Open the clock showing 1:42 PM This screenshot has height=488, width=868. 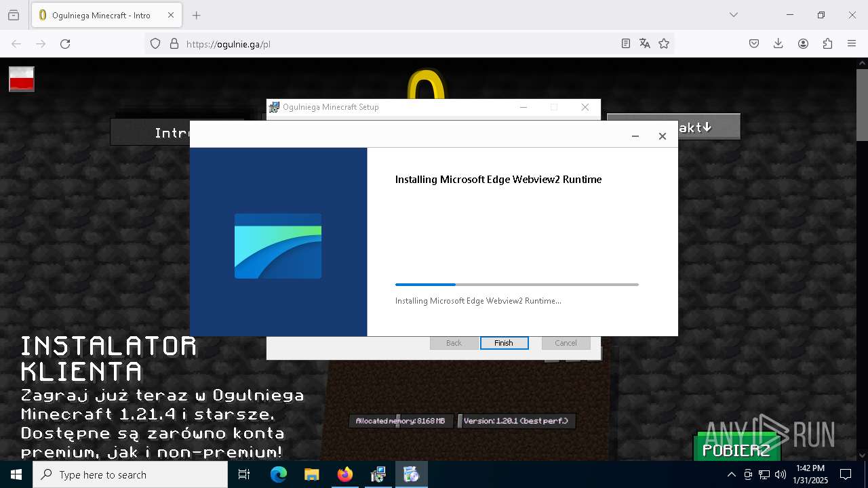pos(810,474)
